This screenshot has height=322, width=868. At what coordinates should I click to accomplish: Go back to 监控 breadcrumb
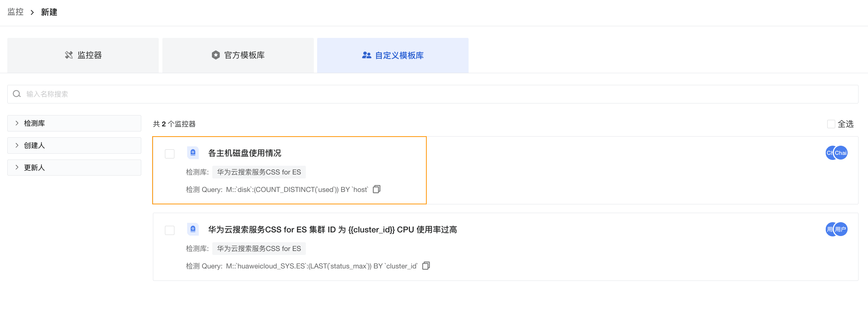[16, 12]
